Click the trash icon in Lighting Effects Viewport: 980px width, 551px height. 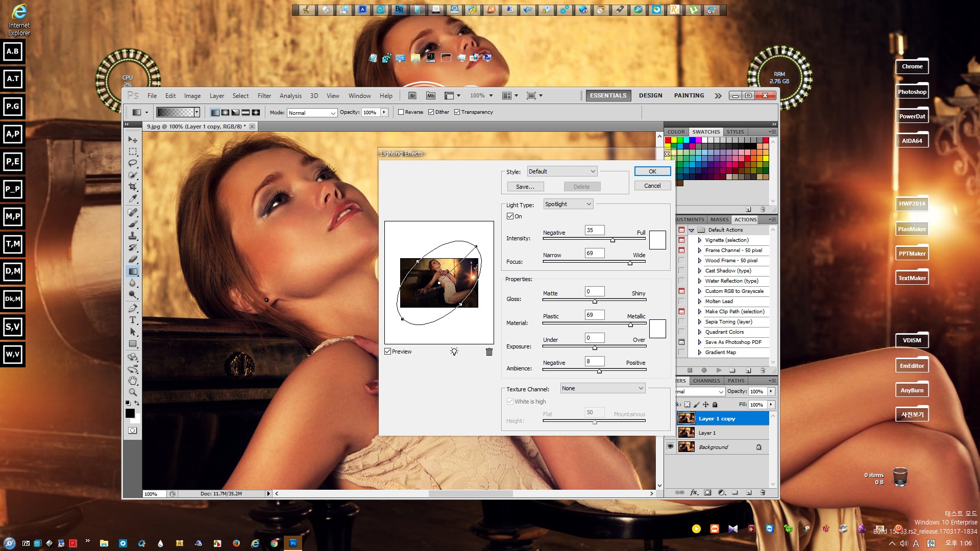(x=489, y=352)
